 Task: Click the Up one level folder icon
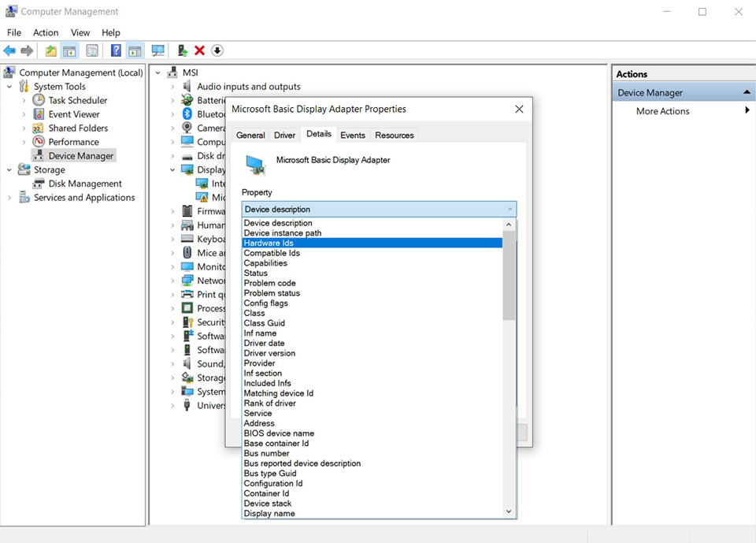tap(50, 50)
